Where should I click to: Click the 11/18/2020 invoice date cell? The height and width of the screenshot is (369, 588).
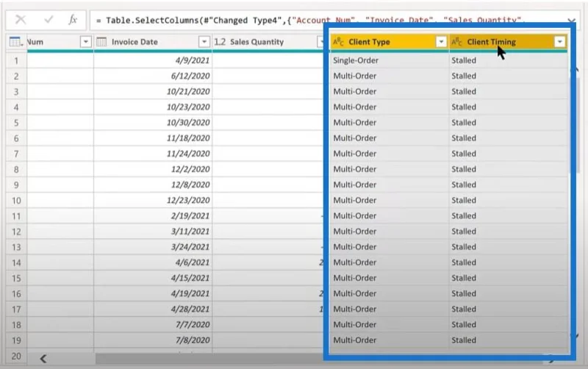coord(153,138)
